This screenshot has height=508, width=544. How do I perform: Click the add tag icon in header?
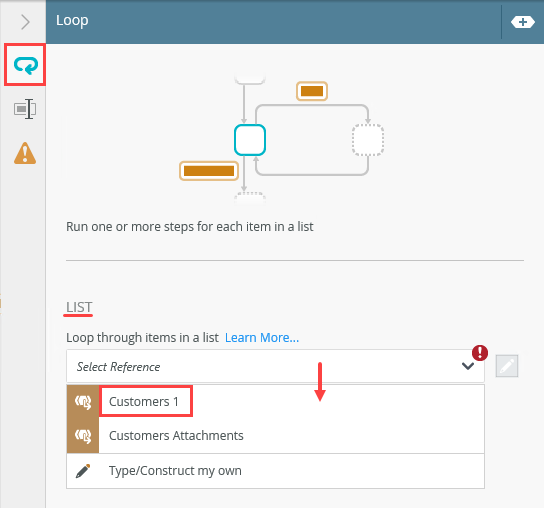pyautogui.click(x=522, y=22)
